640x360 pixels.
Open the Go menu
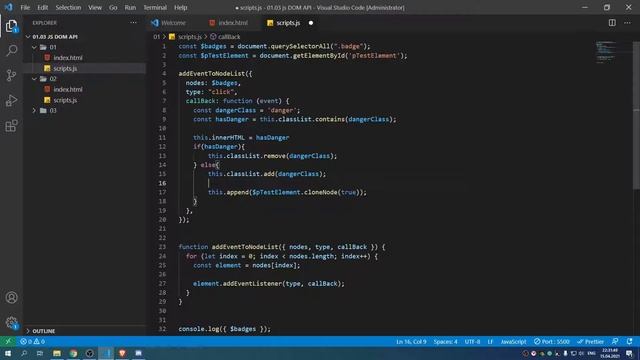tap(113, 7)
